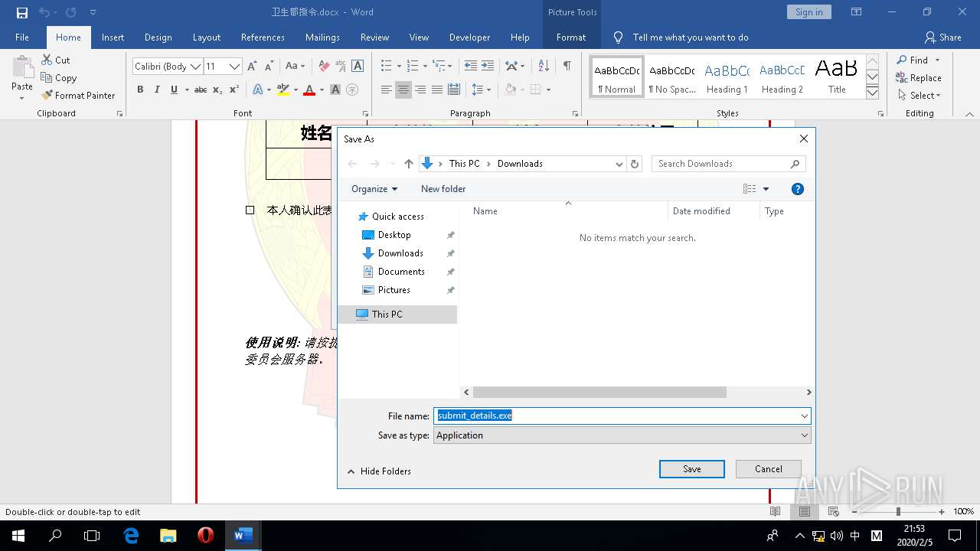Viewport: 980px width, 551px height.
Task: Click the File name input field
Action: [x=622, y=416]
